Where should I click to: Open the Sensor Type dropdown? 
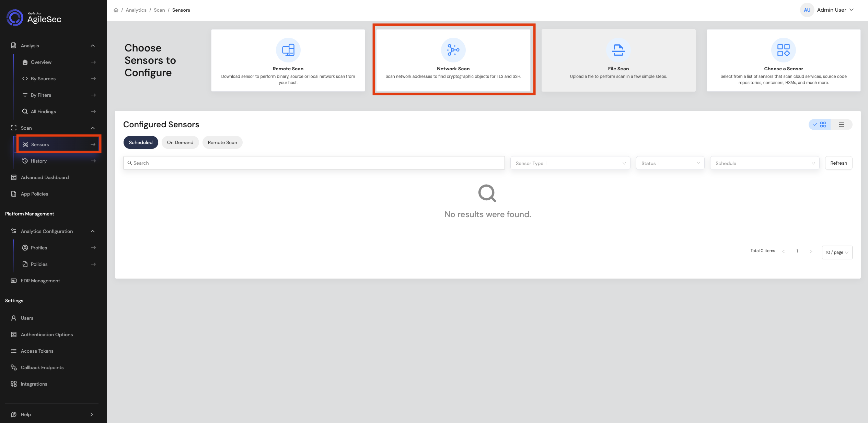pyautogui.click(x=570, y=163)
